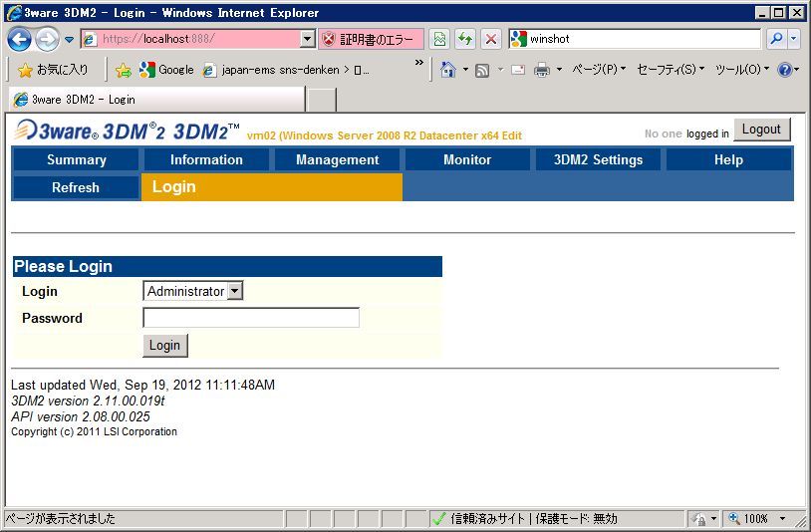Open the Help navigation menu
This screenshot has width=811, height=532.
pos(728,159)
